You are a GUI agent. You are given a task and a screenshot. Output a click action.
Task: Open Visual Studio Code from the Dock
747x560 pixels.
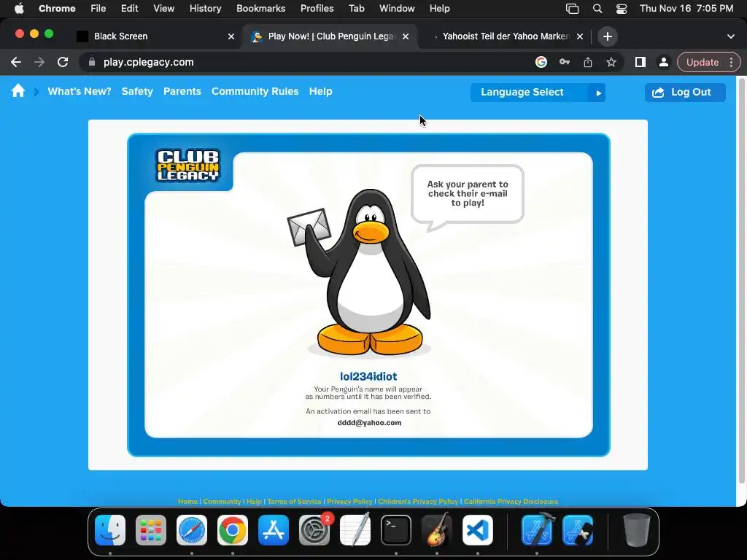click(478, 530)
